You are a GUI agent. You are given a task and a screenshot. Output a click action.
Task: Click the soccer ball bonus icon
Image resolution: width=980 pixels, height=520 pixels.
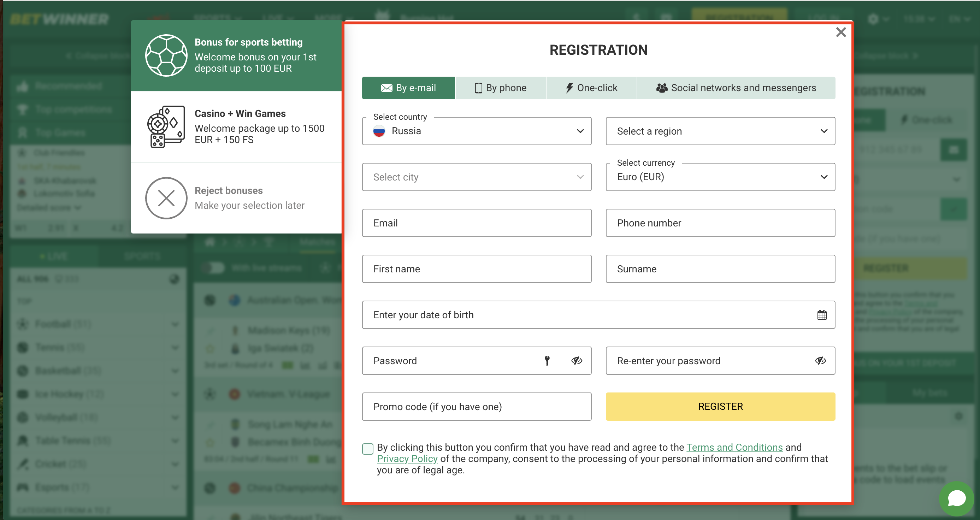click(x=166, y=55)
